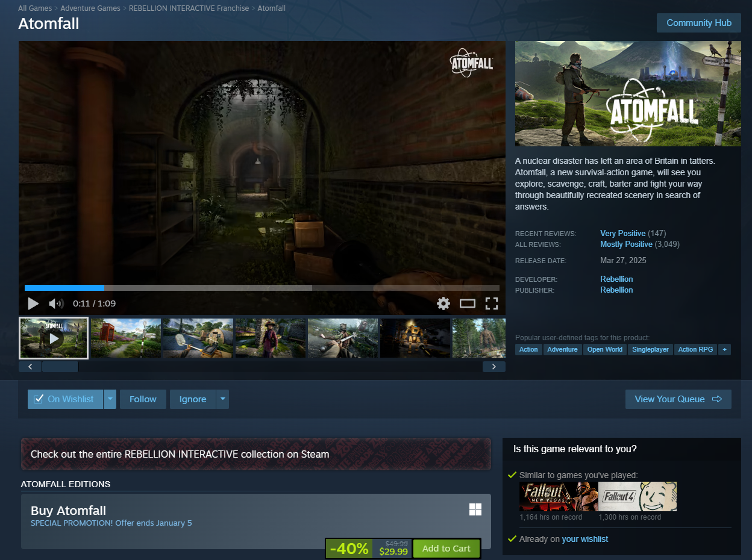Move the thumbnail strip scrollbar handle
The image size is (752, 560).
pyautogui.click(x=60, y=366)
